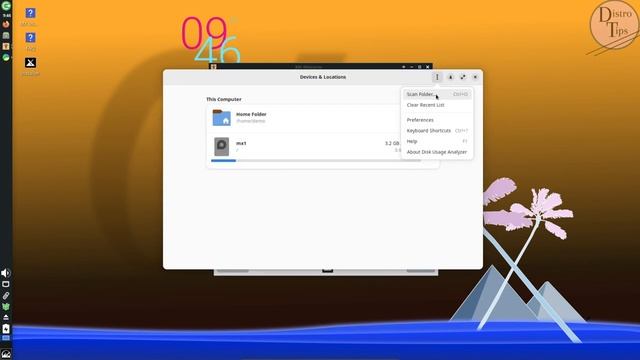
Task: Close the background MX Welcome window
Action: click(427, 67)
